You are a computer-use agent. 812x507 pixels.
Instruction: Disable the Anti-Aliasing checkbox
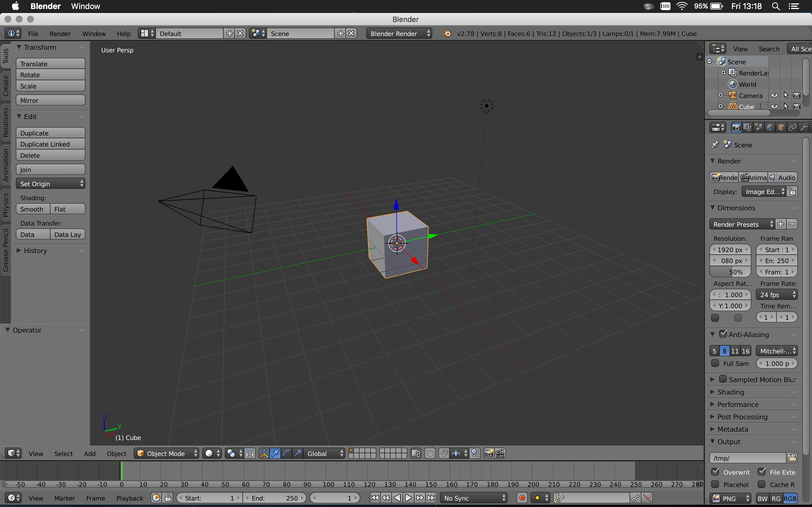tap(723, 334)
